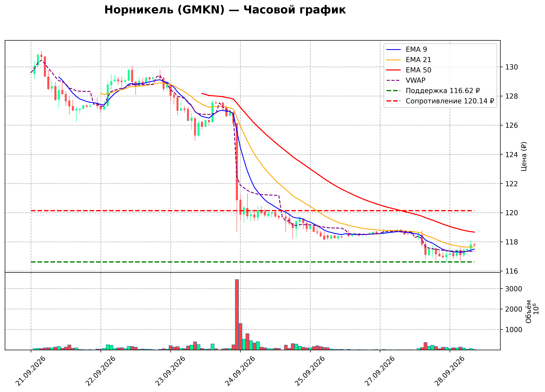The image size is (545, 392).
Task: Click the 2000 volume axis tick
Action: tap(514, 309)
